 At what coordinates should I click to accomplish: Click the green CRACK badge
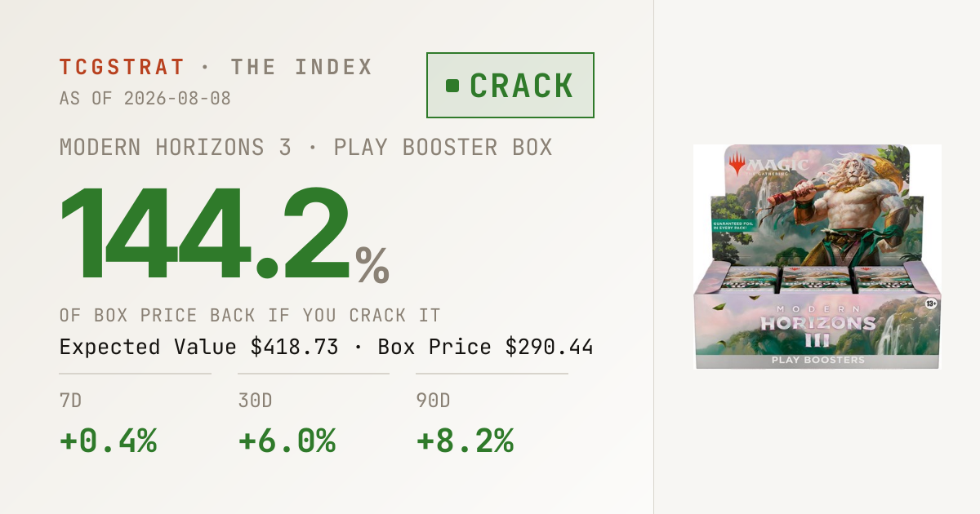[510, 86]
